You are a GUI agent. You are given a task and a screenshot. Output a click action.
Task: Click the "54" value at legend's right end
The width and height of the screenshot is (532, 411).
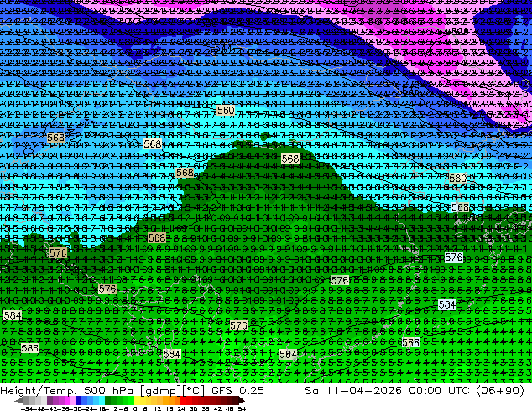242,408
